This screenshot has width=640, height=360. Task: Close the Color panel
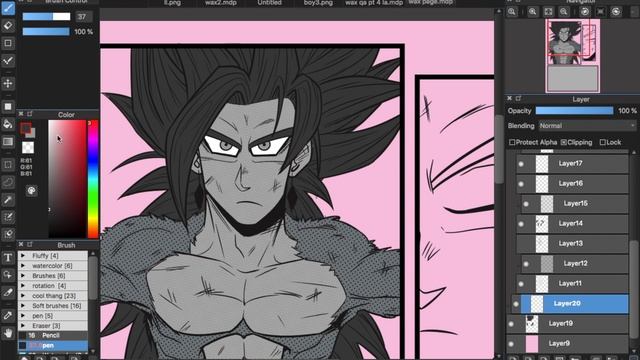tap(21, 114)
